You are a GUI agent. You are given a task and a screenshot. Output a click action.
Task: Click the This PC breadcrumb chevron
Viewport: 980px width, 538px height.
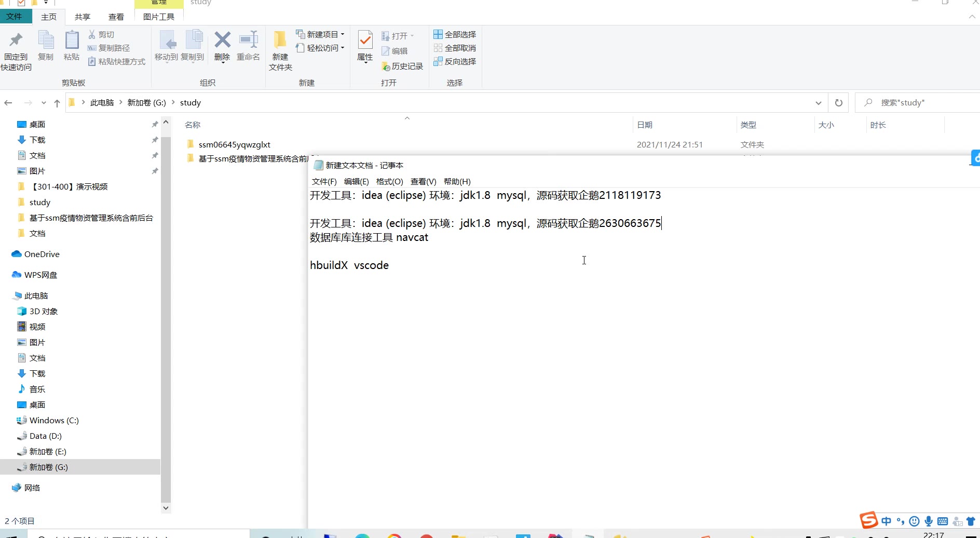pos(121,102)
